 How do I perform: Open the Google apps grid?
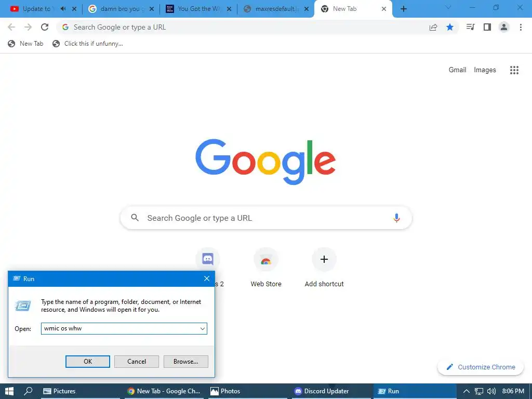tap(514, 70)
